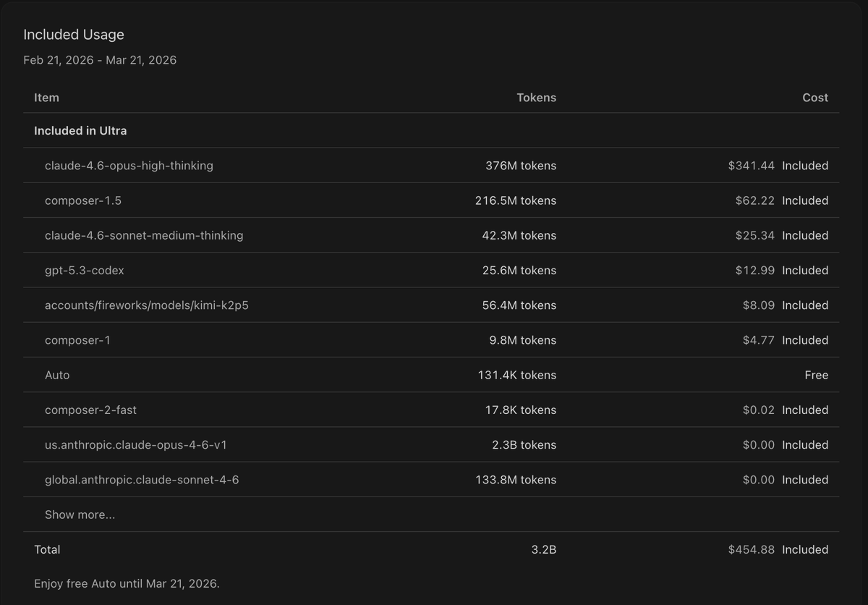Select the composer-1 row name
This screenshot has width=868, height=605.
pyautogui.click(x=77, y=339)
